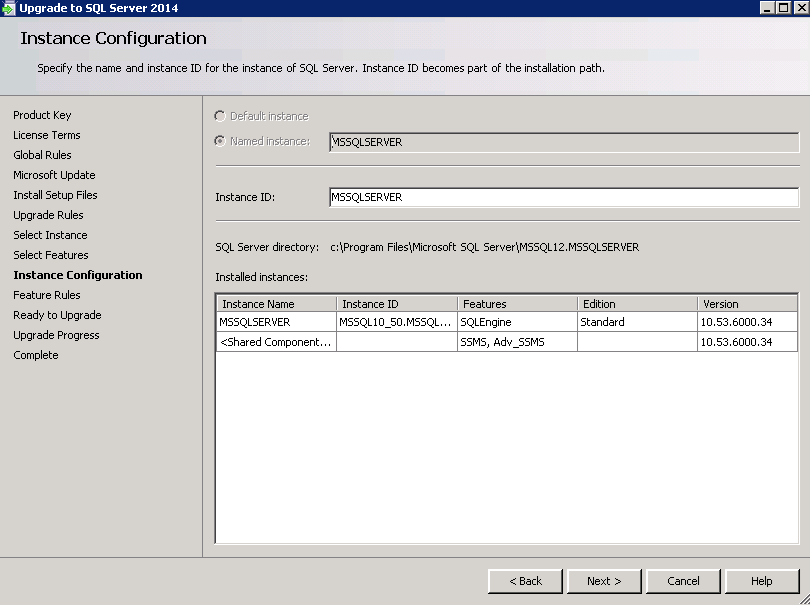Go to the Product Key step
Screen dimensions: 810x605
click(42, 115)
